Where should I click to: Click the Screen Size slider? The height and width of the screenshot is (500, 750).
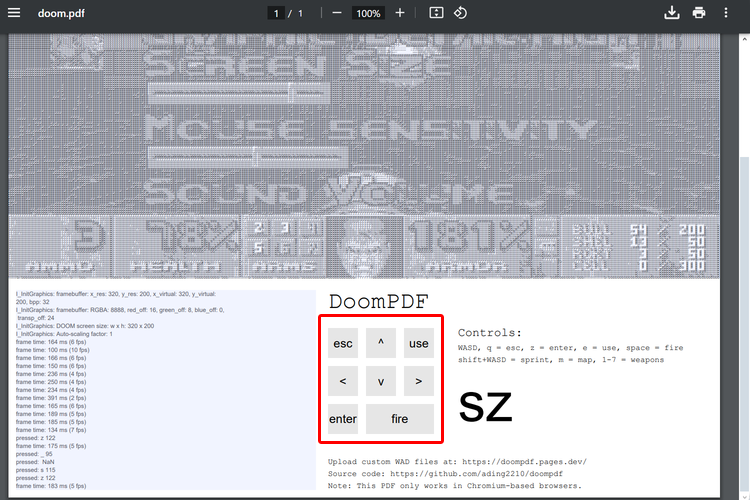(x=238, y=93)
